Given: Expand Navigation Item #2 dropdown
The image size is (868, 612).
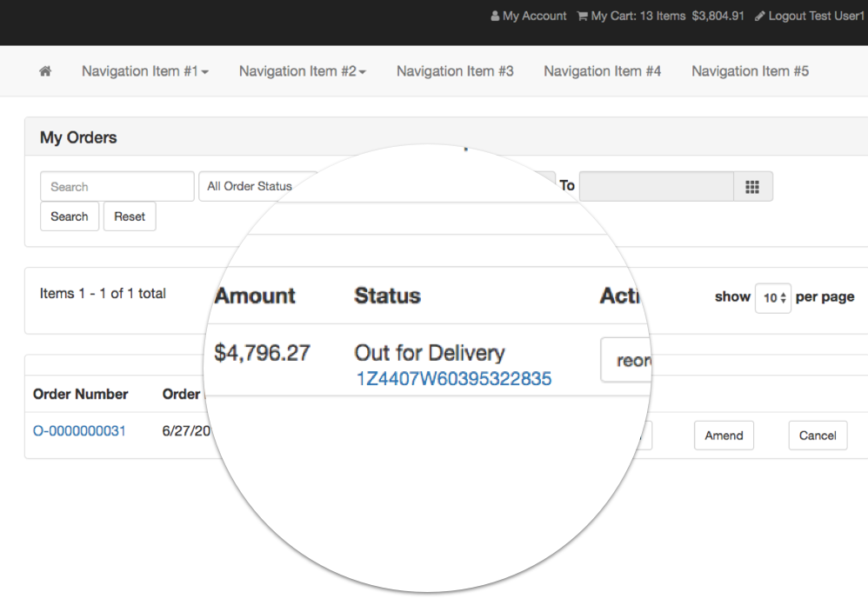Looking at the screenshot, I should [303, 71].
